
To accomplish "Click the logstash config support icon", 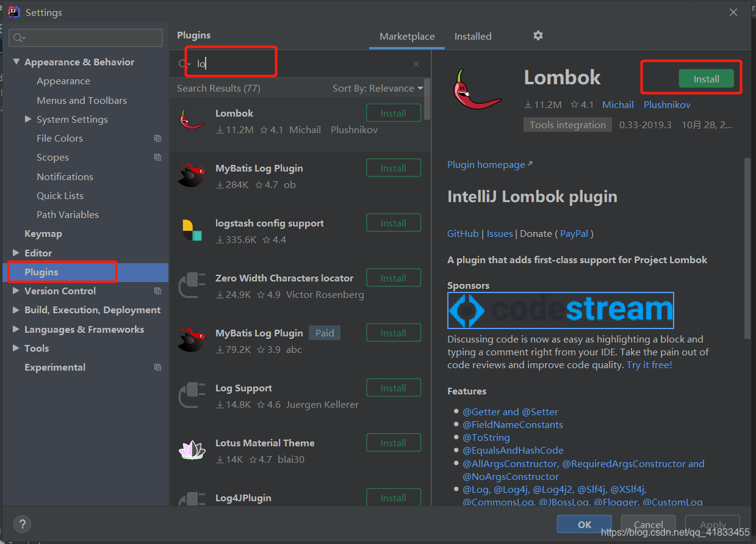I will coord(192,230).
